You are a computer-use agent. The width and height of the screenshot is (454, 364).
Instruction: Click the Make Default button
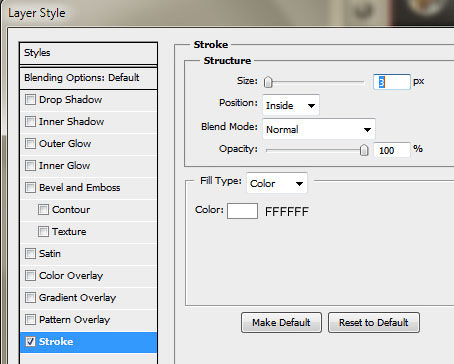281,322
